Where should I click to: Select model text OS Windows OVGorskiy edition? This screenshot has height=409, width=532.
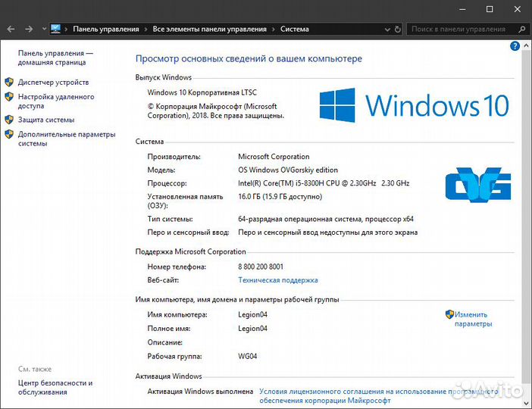pos(288,170)
